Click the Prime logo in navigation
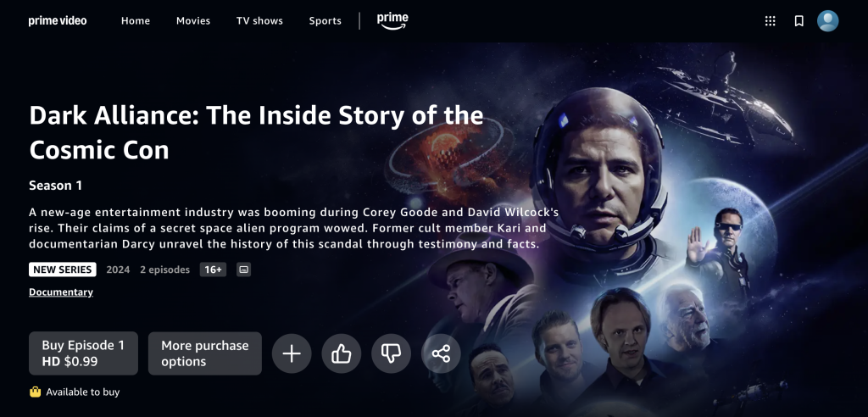 (x=392, y=21)
